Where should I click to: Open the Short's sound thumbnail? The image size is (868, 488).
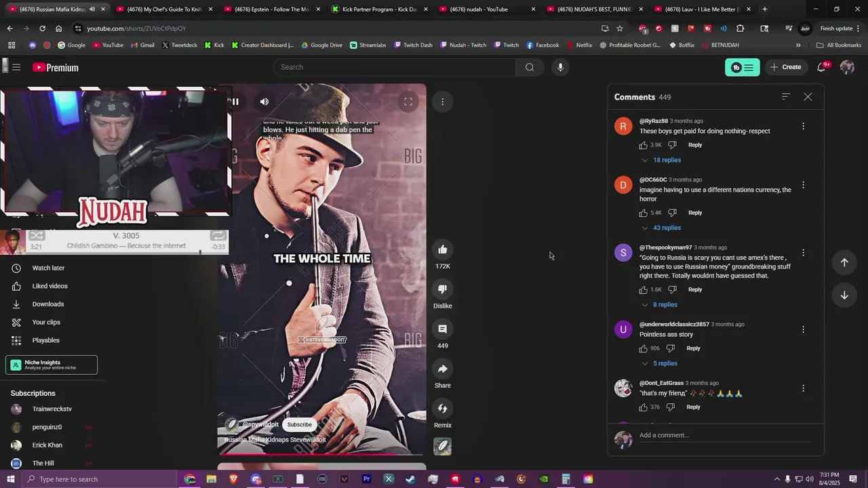tap(442, 447)
